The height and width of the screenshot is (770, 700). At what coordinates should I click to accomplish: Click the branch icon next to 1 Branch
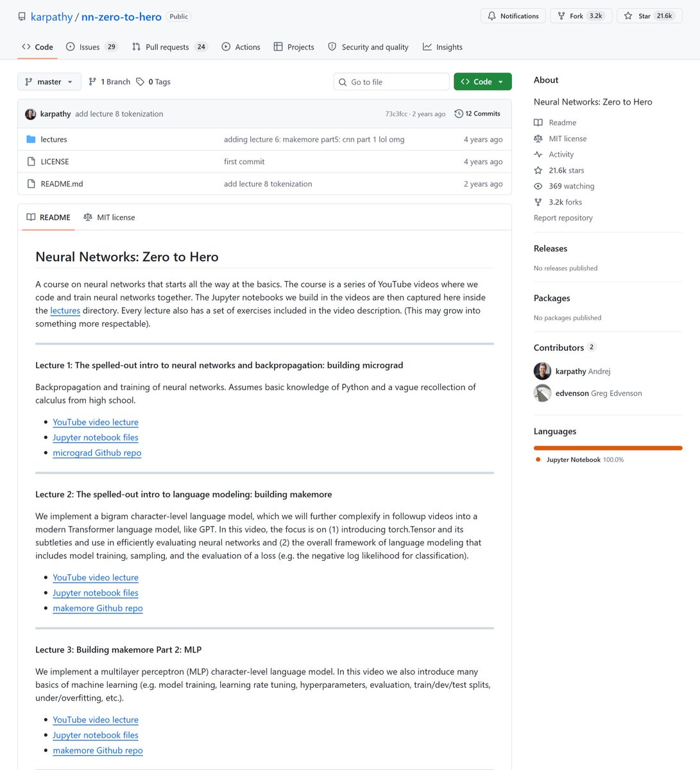(92, 81)
